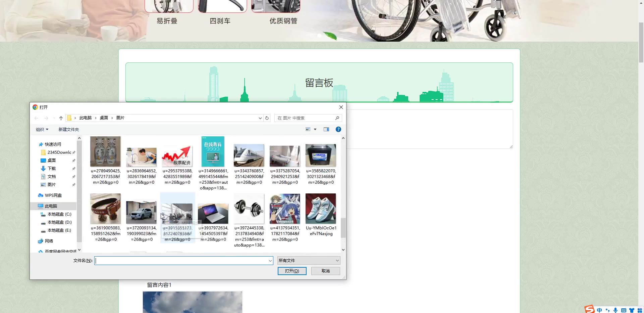Screen dimensions: 644x313
Task: Select 网络 in the sidebar
Action: click(x=49, y=241)
